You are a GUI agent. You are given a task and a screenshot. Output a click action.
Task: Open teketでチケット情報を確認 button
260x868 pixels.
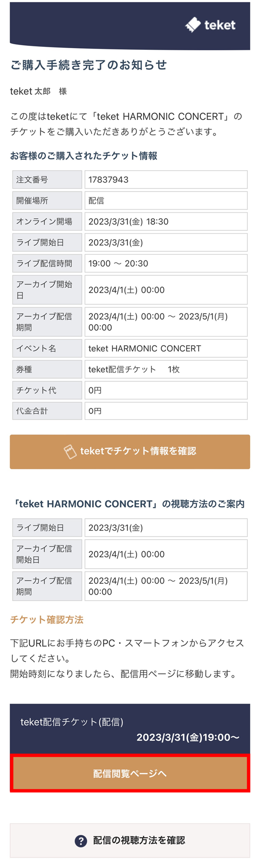[x=130, y=451]
